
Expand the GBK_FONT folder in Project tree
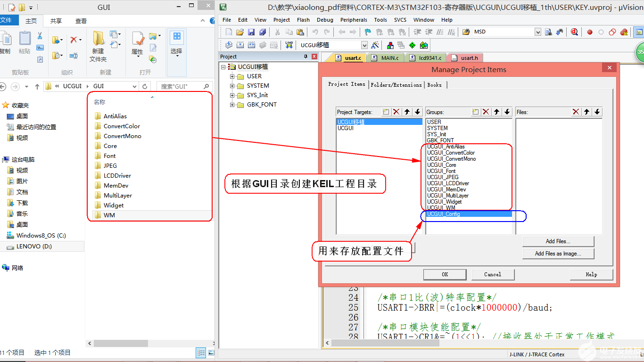(232, 105)
